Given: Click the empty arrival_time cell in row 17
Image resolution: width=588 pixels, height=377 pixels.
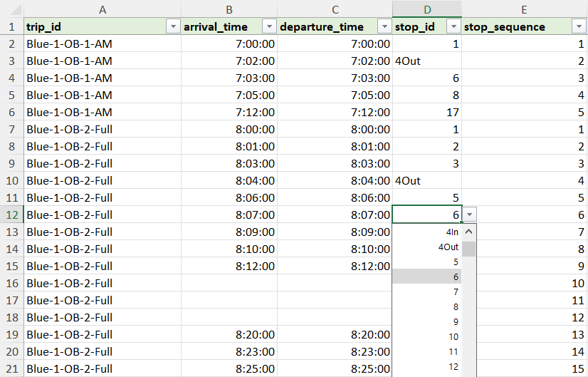Looking at the screenshot, I should 229,300.
